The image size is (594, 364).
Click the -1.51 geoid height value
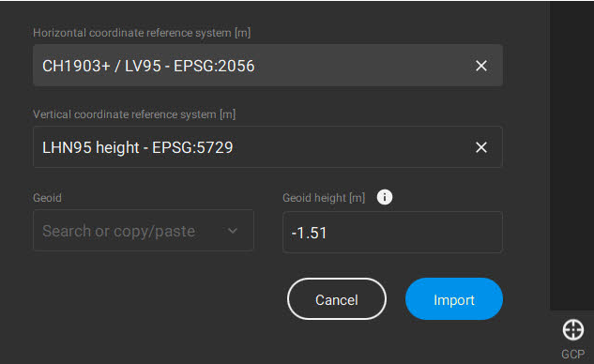[x=309, y=233]
